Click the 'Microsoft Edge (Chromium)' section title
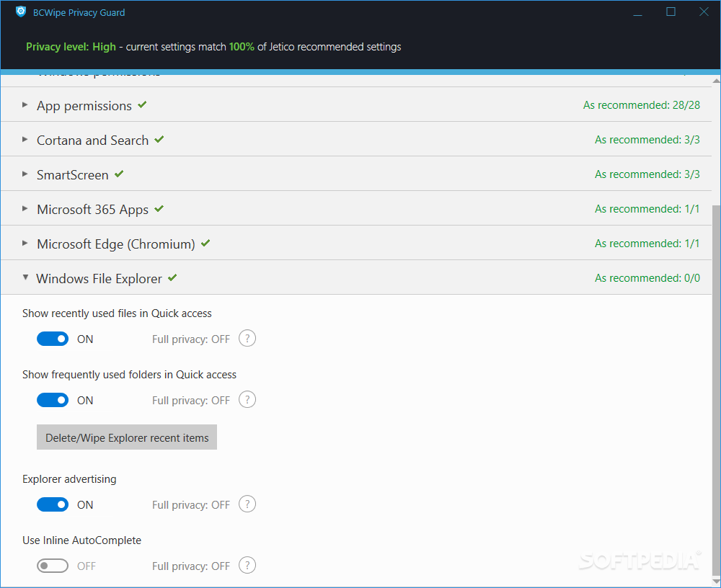Image resolution: width=721 pixels, height=588 pixels. (116, 244)
